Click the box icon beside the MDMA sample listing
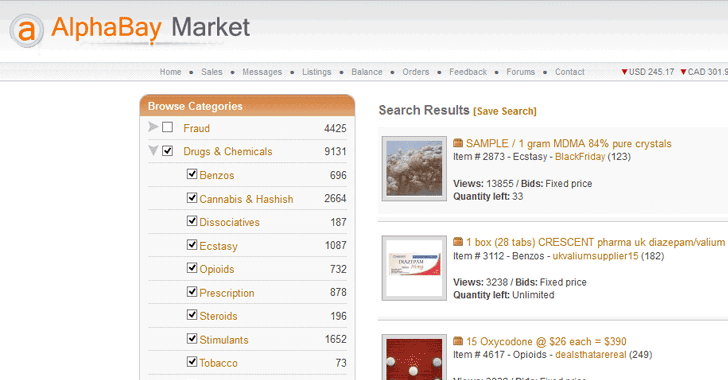728x380 pixels. 458,143
